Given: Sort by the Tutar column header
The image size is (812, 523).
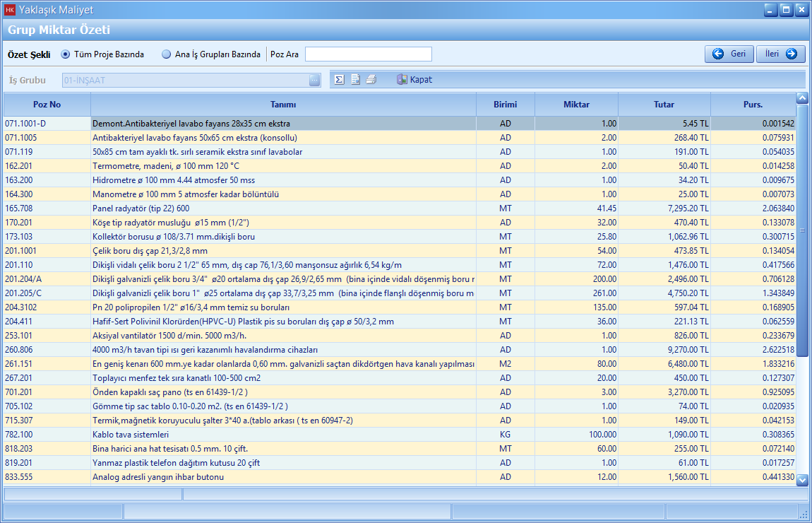Looking at the screenshot, I should [x=664, y=105].
